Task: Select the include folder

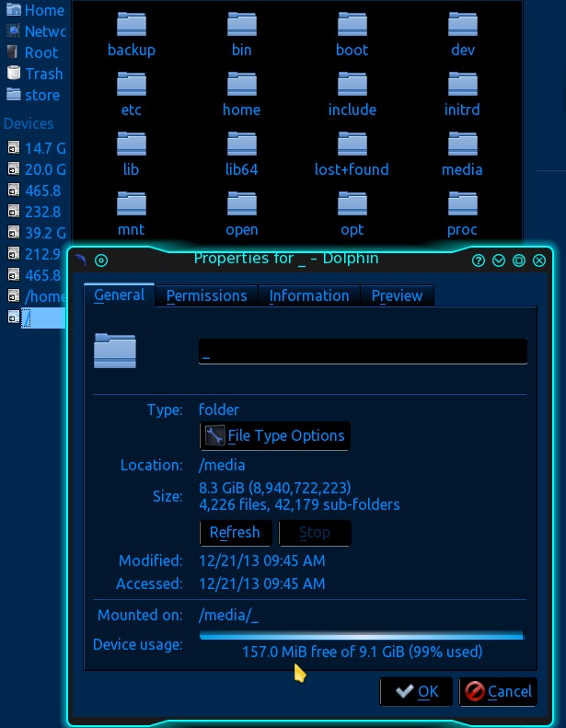Action: [352, 95]
